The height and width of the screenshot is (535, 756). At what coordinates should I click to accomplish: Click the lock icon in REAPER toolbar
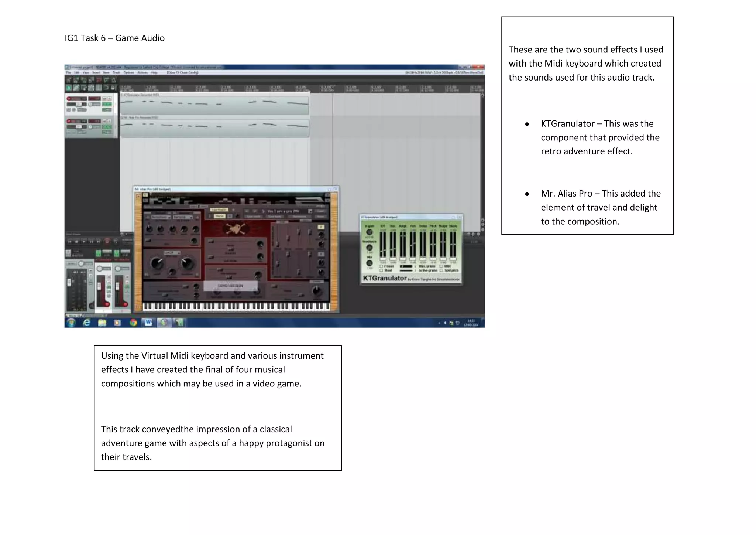tap(113, 88)
